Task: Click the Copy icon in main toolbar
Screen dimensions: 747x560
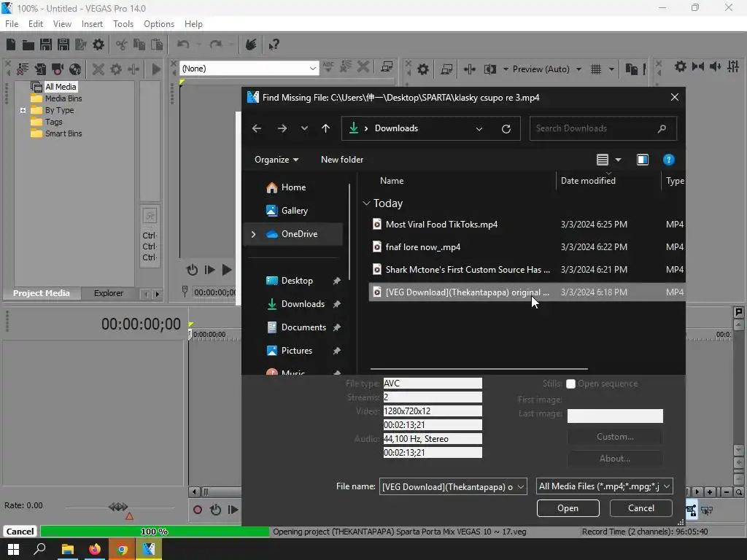Action: 139,44
